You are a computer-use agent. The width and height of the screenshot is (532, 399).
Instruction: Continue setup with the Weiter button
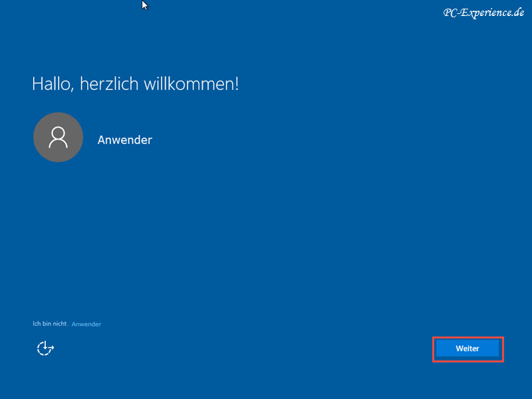(467, 349)
